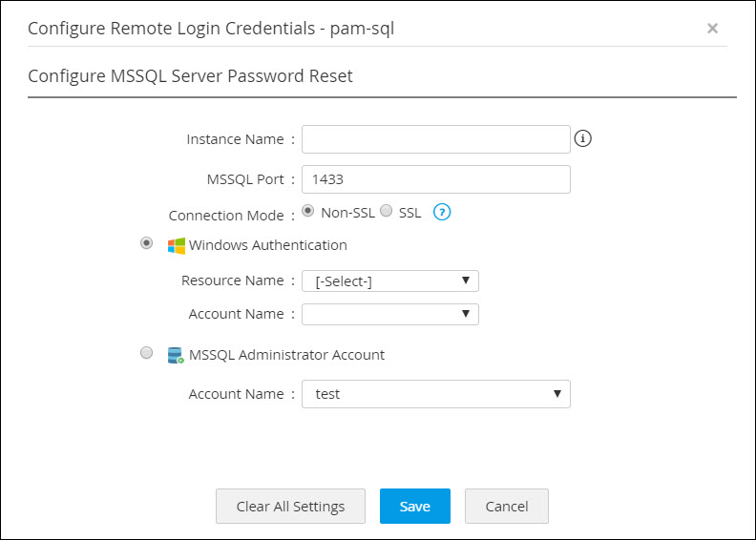Screen dimensions: 756x540
Task: Focus the Instance Name text field
Action: pos(435,139)
